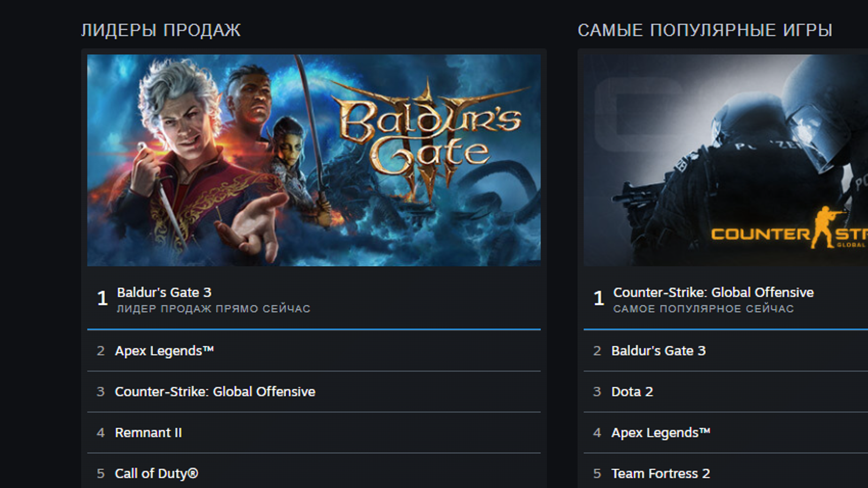This screenshot has width=868, height=488.
Task: Open Apex Legends in top sellers list
Action: click(x=314, y=351)
